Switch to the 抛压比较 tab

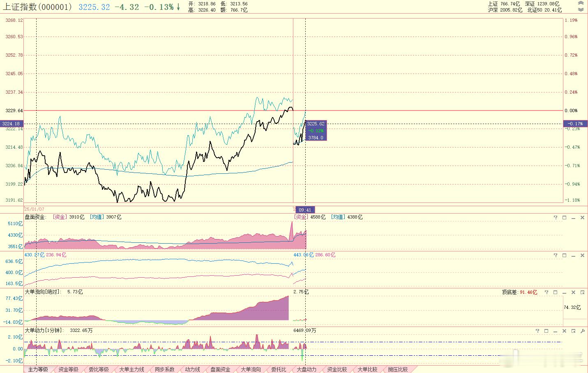(x=398, y=369)
